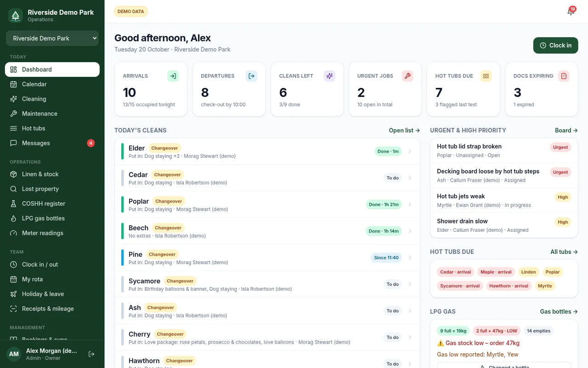This screenshot has height=368, width=588.
Task: Expand the Poplar clean row chevron
Action: pos(410,205)
